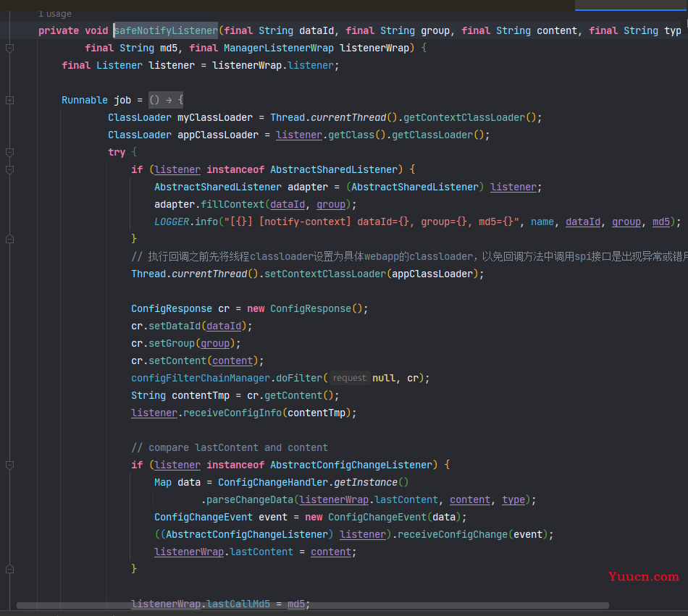Click the '[notify-context]' log string
Viewport: 688px width, 616px height.
[x=305, y=221]
